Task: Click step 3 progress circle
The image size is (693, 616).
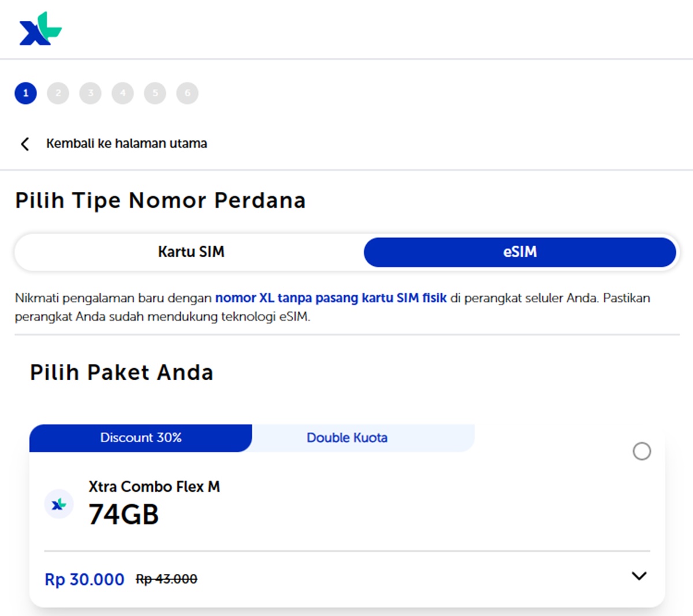Action: pos(90,92)
